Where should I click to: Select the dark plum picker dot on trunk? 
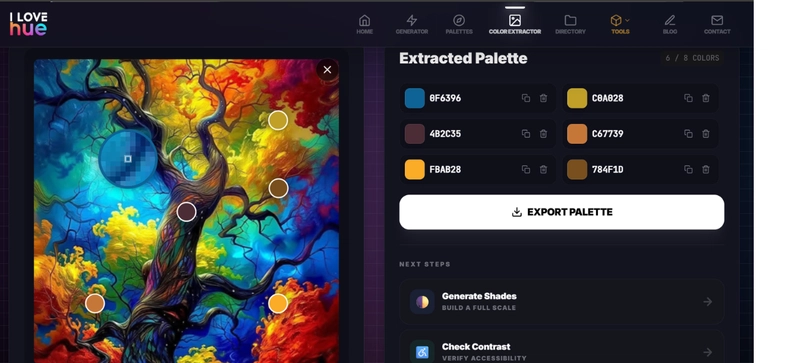[187, 212]
